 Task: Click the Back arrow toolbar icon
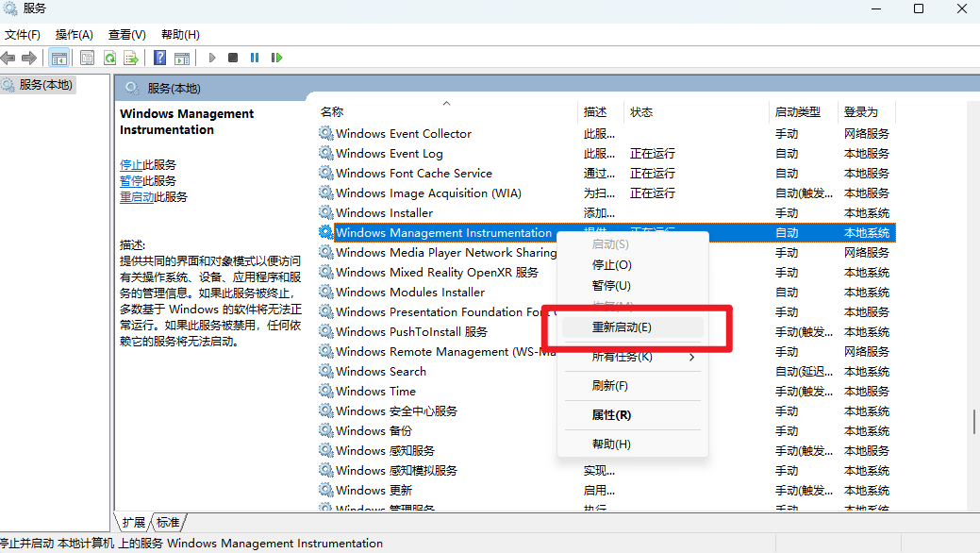[8, 59]
